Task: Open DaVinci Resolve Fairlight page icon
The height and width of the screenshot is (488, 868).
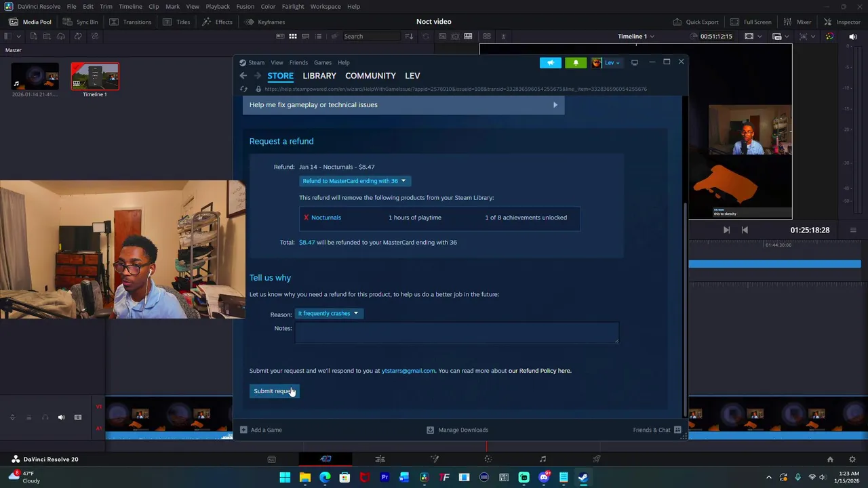Action: click(x=542, y=459)
